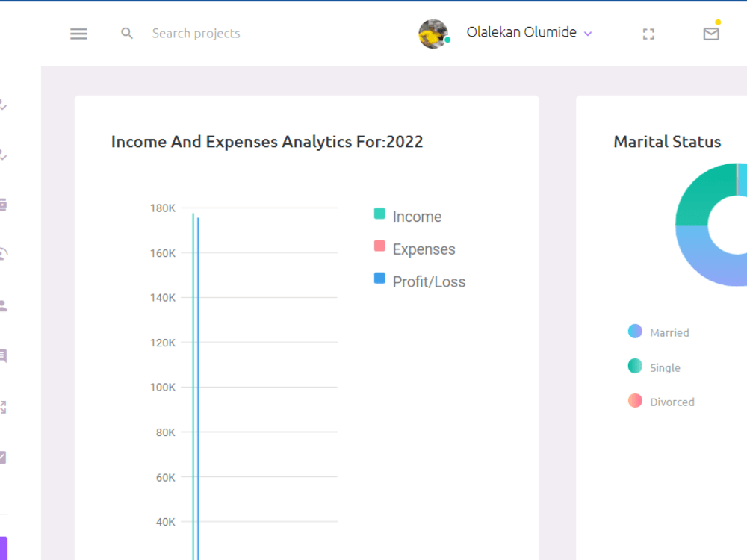
Task: Select the Single legend label
Action: coord(665,367)
